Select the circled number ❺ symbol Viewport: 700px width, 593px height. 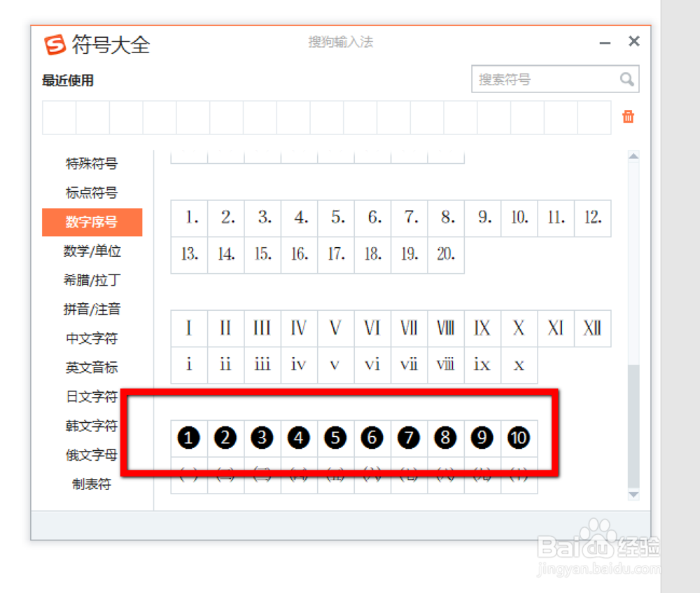coord(335,438)
